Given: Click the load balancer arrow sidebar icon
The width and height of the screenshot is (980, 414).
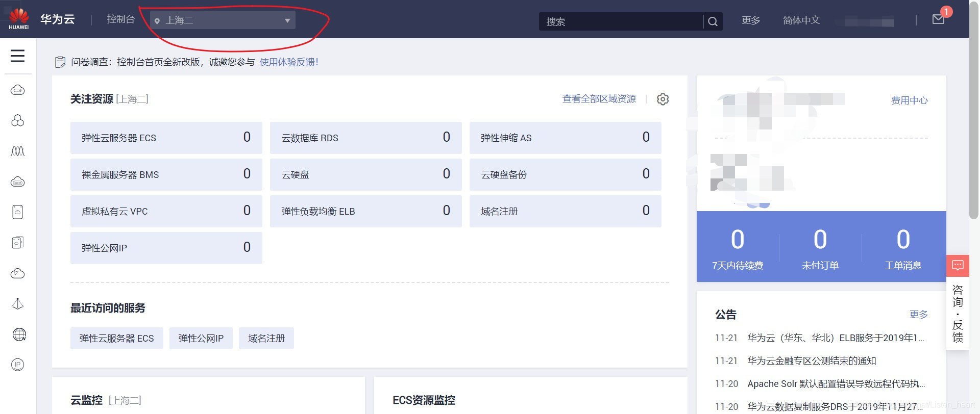Looking at the screenshot, I should (18, 304).
